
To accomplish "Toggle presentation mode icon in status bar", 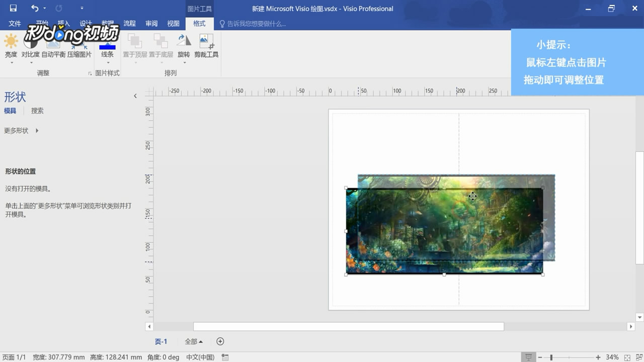I will click(x=528, y=357).
